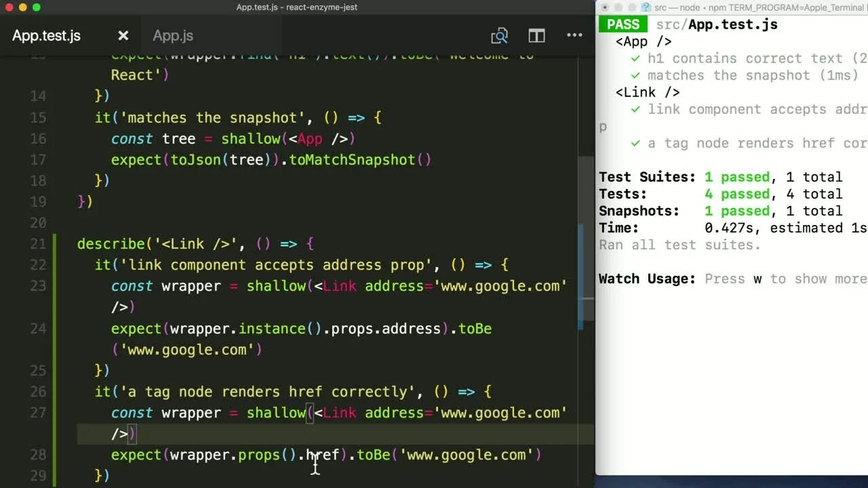Click the terminal window title bar folder icon
868x488 pixels.
click(x=645, y=7)
